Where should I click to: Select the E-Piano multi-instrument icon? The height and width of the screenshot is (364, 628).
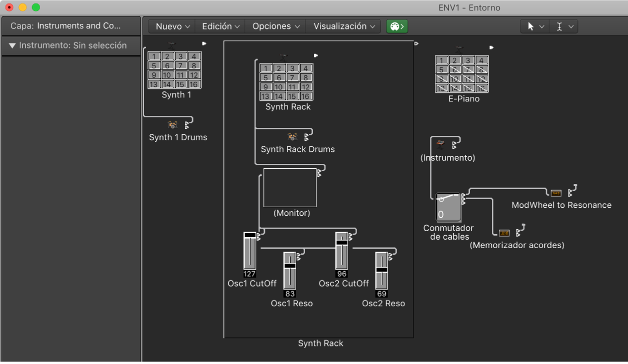click(x=459, y=49)
